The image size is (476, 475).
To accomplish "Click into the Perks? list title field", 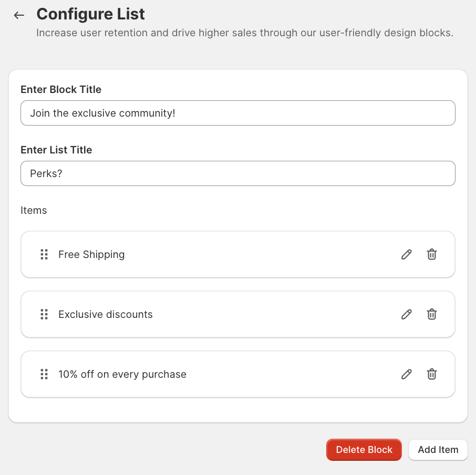I will point(237,173).
